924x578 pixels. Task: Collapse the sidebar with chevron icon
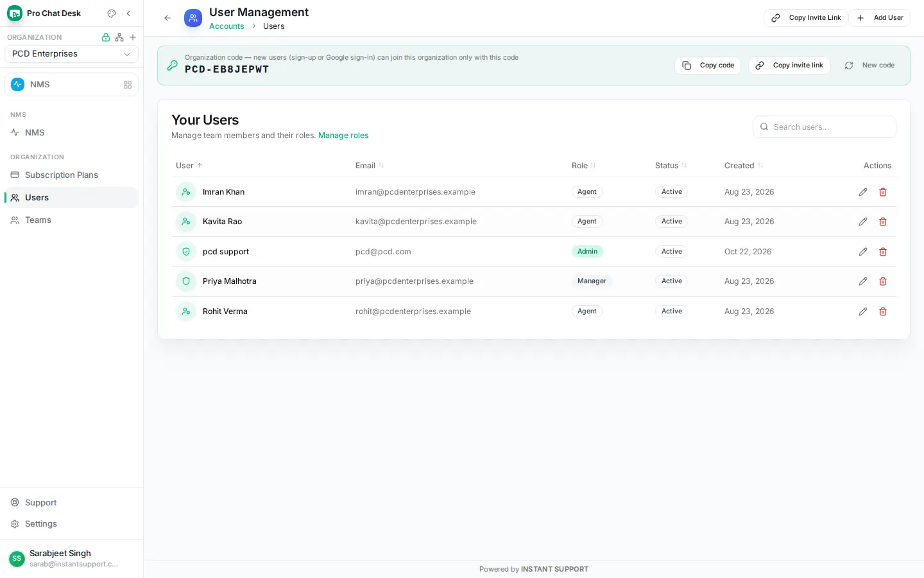coord(128,13)
